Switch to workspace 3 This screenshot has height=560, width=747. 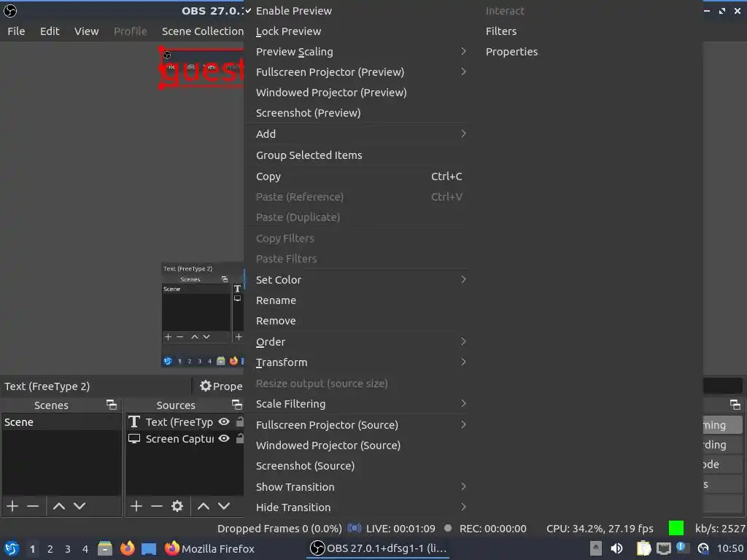click(68, 549)
